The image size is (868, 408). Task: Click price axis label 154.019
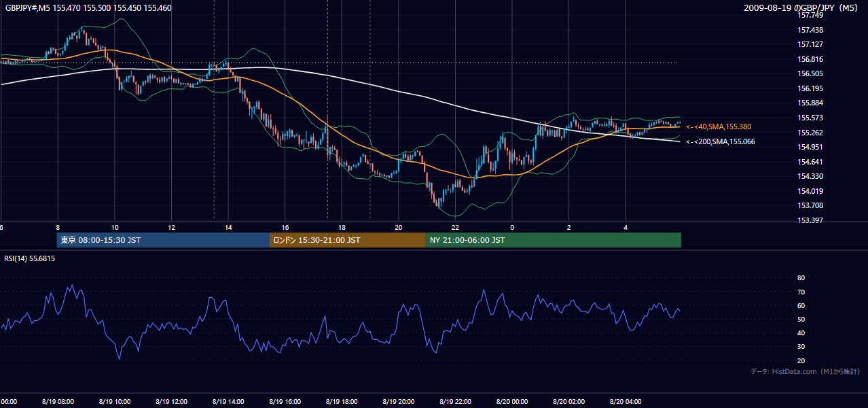811,191
